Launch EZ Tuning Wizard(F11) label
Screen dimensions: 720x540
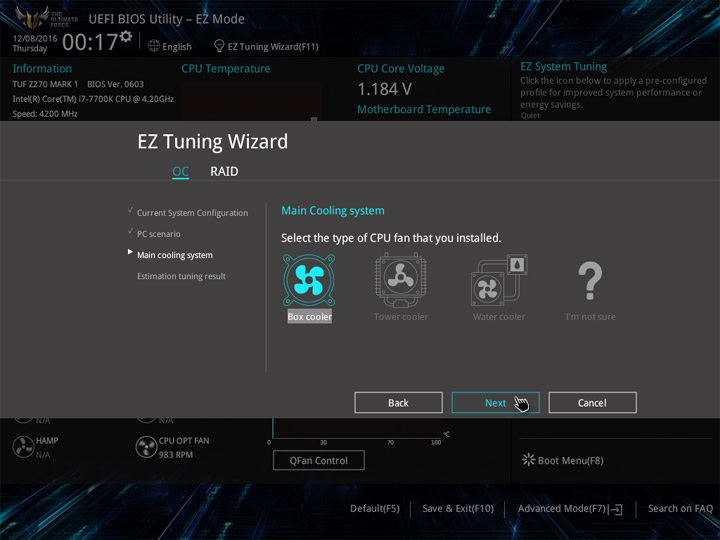click(273, 46)
